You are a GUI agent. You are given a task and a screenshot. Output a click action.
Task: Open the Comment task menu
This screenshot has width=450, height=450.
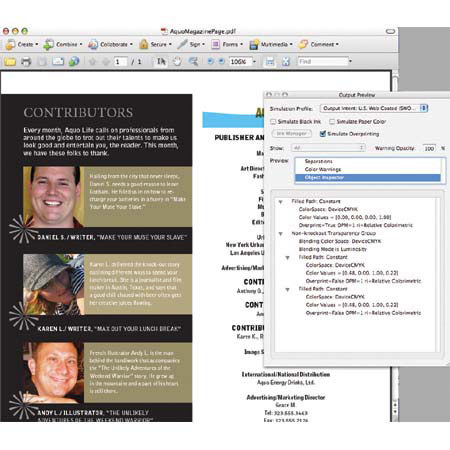pyautogui.click(x=319, y=44)
